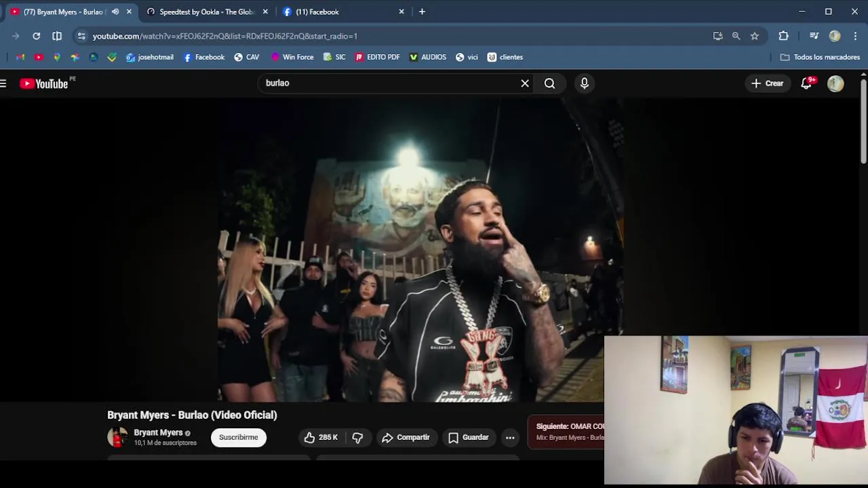Image resolution: width=868 pixels, height=488 pixels.
Task: Close the Bryant Myers YouTube tab
Action: pos(129,12)
